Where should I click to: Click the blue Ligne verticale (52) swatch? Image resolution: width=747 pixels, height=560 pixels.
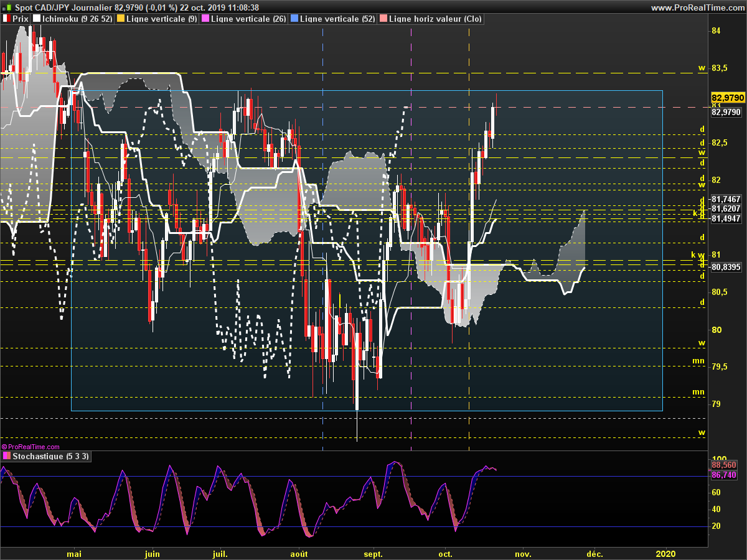[294, 19]
